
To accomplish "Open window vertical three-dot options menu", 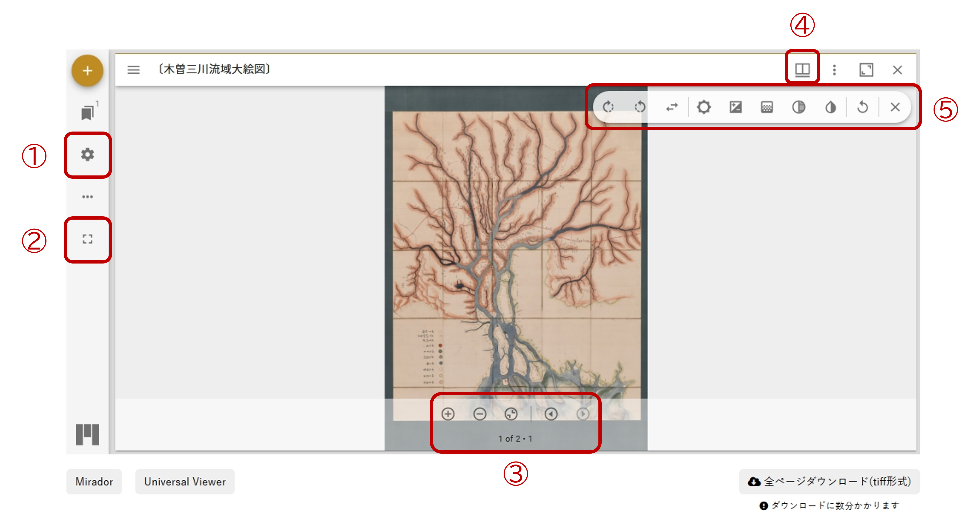I will (834, 69).
